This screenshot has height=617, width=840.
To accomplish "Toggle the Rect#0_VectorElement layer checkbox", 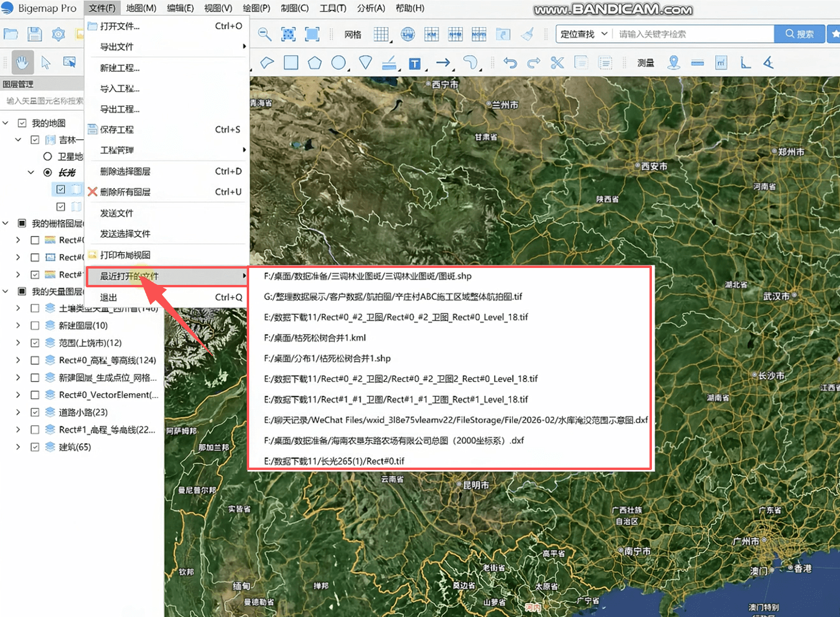I will [x=35, y=395].
